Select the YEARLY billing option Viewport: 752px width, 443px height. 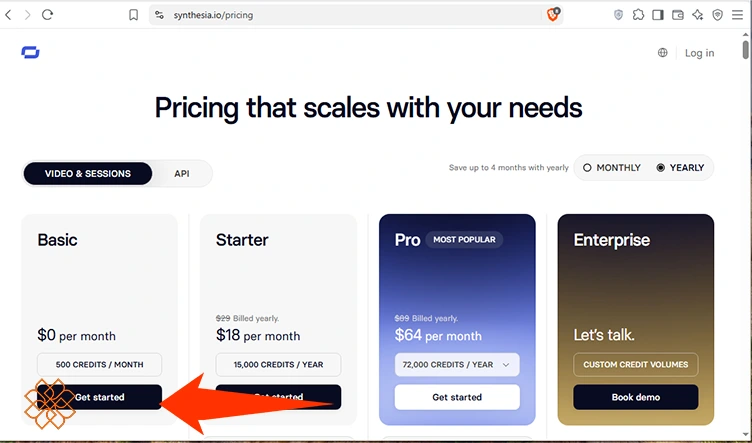(680, 168)
